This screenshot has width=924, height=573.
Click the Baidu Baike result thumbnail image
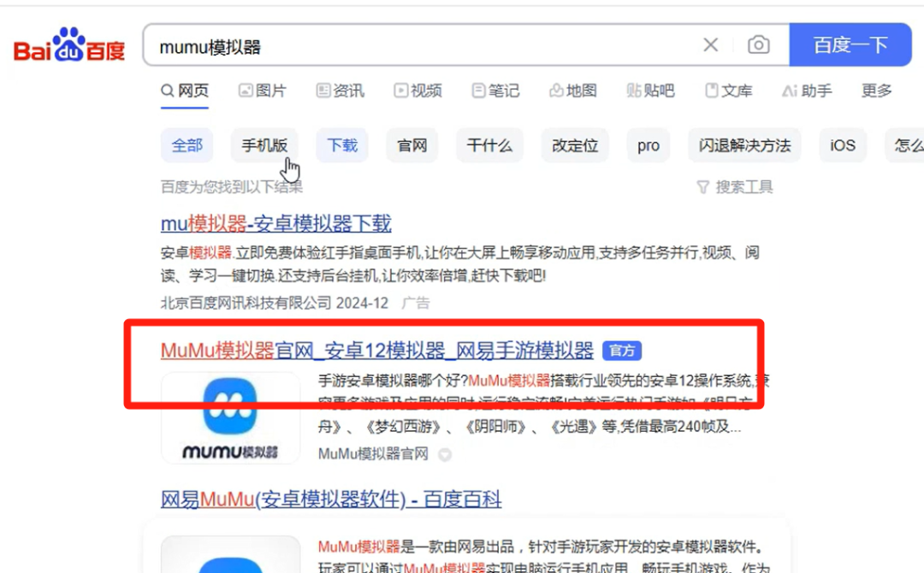tap(230, 554)
